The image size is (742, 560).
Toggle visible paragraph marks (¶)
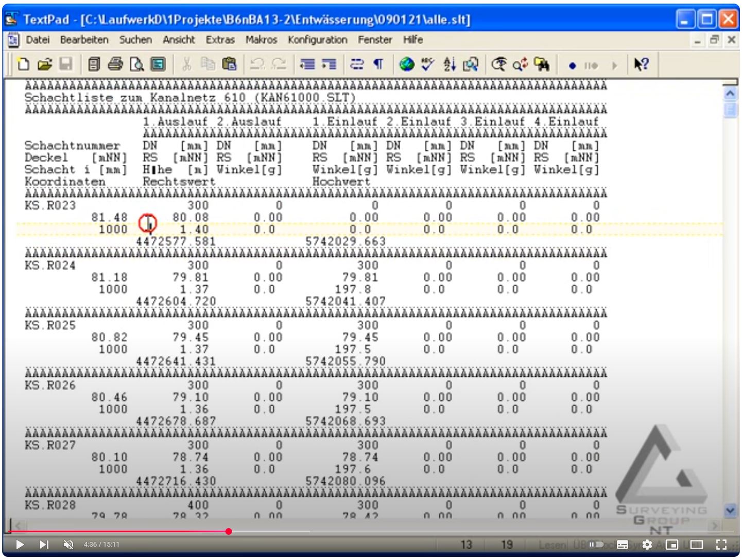pyautogui.click(x=378, y=64)
